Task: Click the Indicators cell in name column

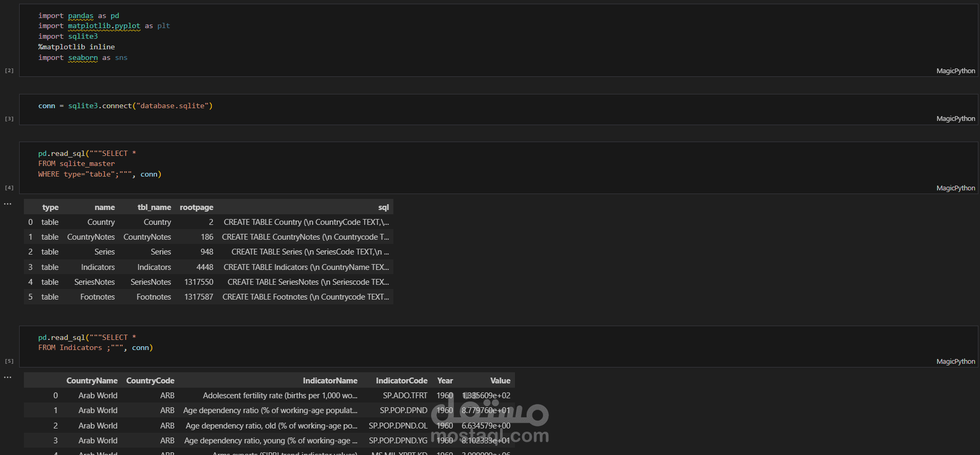Action: click(x=98, y=267)
